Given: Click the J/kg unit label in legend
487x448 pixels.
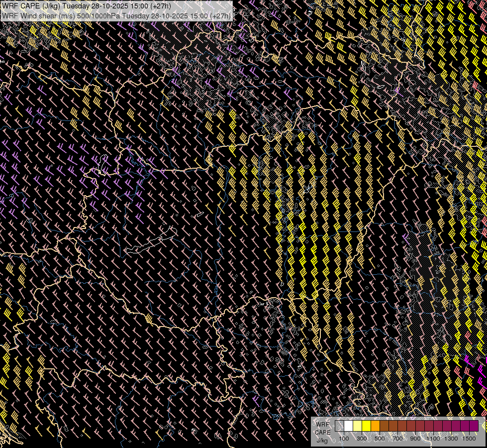Looking at the screenshot, I should tap(322, 441).
